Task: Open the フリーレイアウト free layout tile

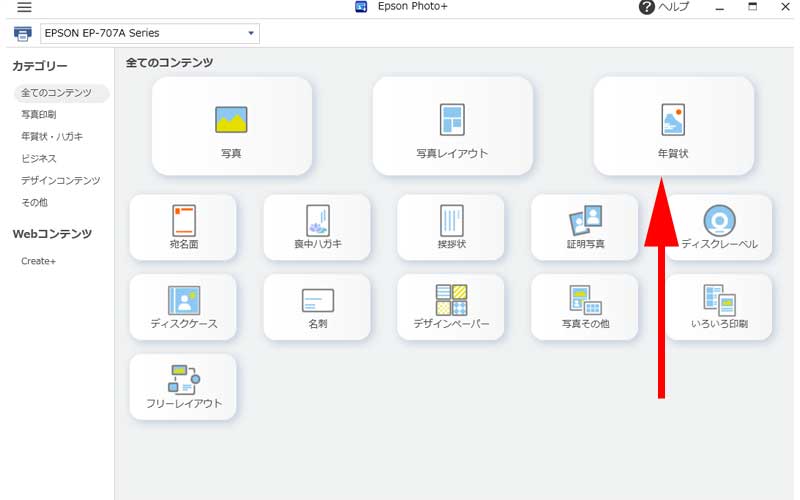Action: click(183, 387)
